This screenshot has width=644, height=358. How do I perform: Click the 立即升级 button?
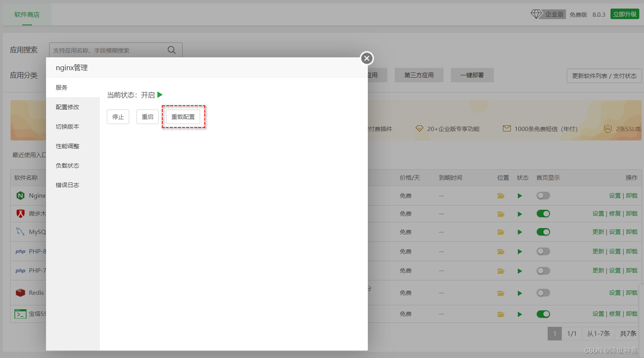point(625,14)
